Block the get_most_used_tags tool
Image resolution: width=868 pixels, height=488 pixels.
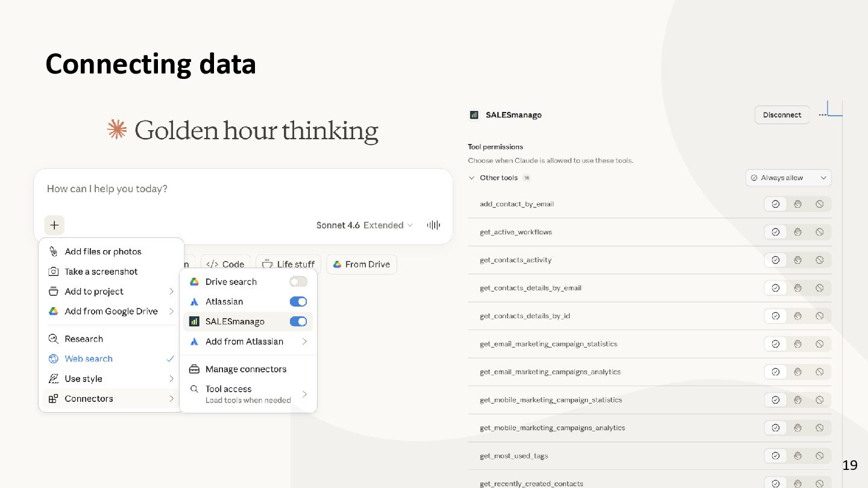pyautogui.click(x=820, y=456)
